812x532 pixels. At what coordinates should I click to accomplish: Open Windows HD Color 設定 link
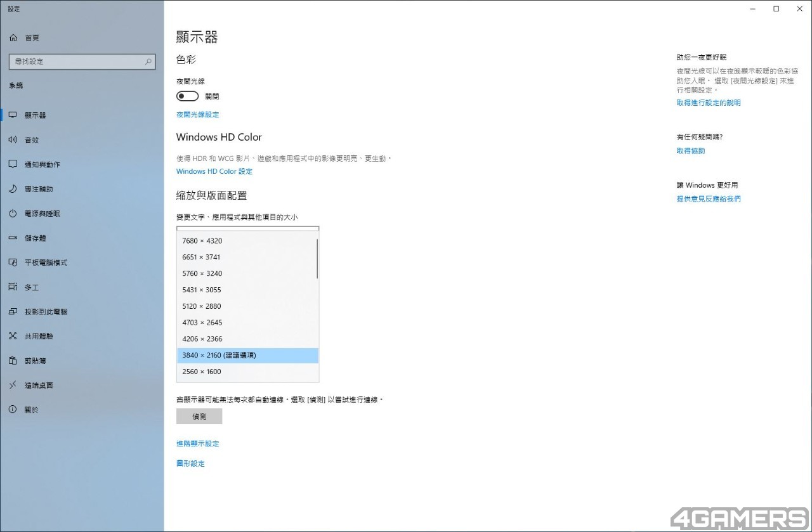click(214, 171)
